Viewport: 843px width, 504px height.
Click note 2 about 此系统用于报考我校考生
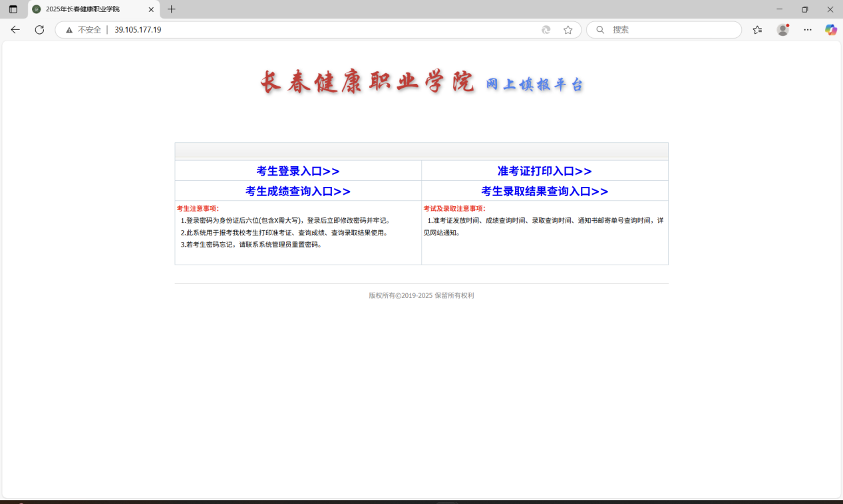click(x=284, y=233)
